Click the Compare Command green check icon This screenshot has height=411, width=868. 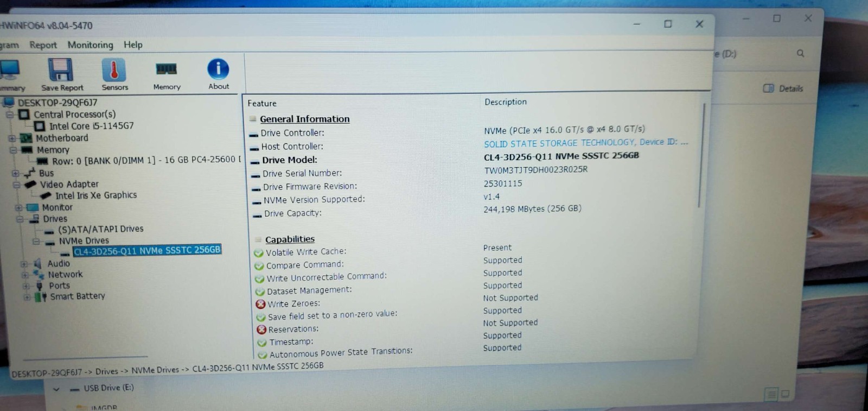259,266
